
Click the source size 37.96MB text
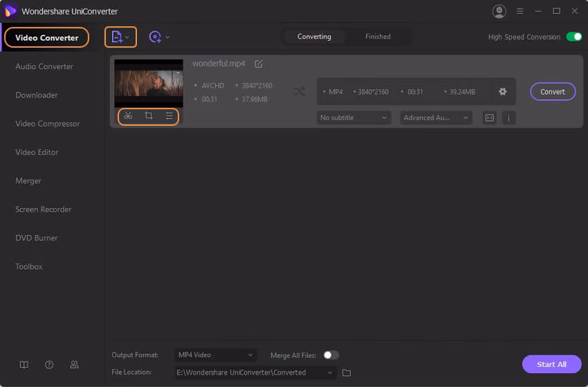click(255, 100)
